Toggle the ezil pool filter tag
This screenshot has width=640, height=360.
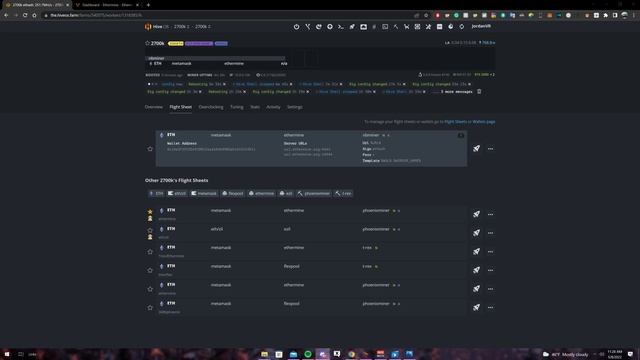click(x=286, y=193)
